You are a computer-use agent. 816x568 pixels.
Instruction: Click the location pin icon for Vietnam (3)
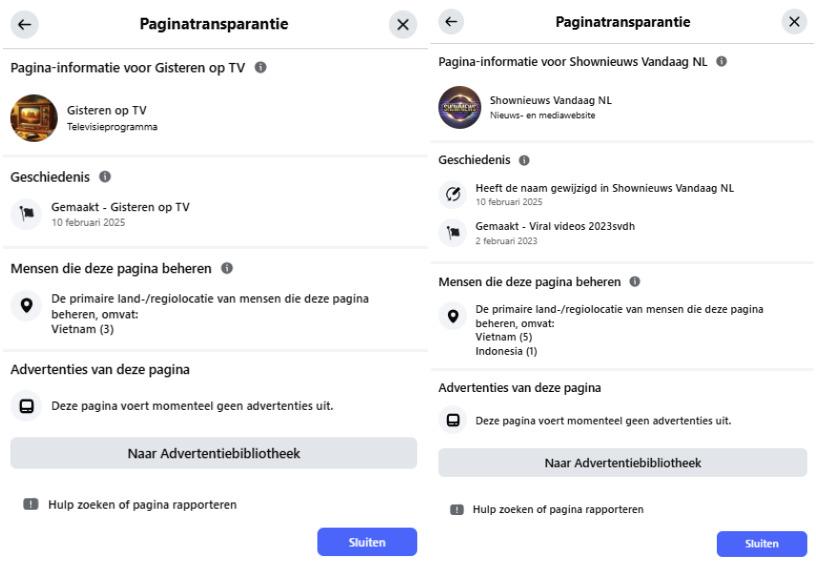[x=28, y=305]
